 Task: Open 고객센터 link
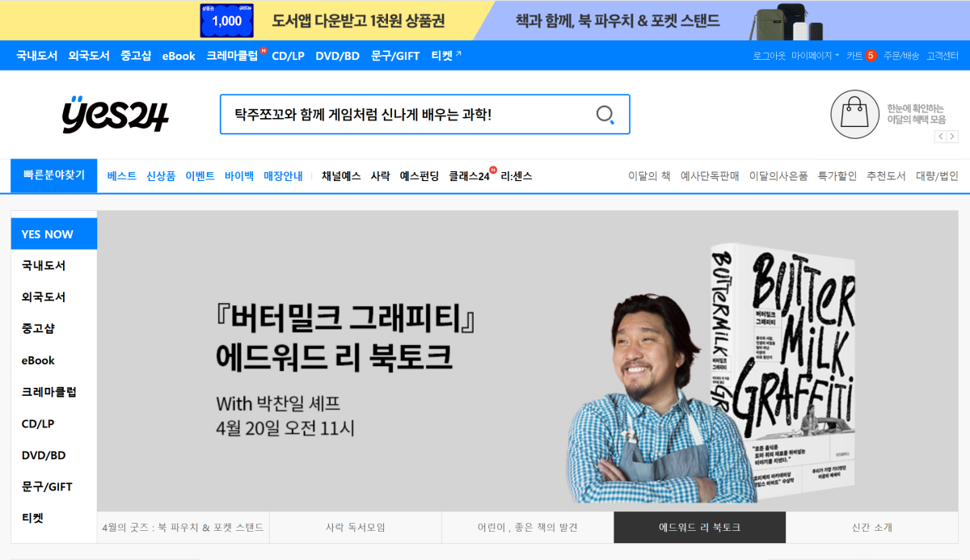point(943,56)
